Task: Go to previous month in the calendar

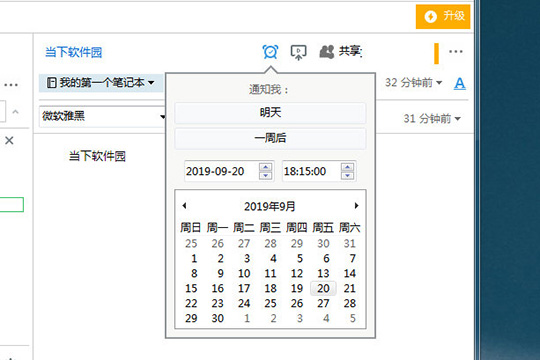Action: click(185, 206)
